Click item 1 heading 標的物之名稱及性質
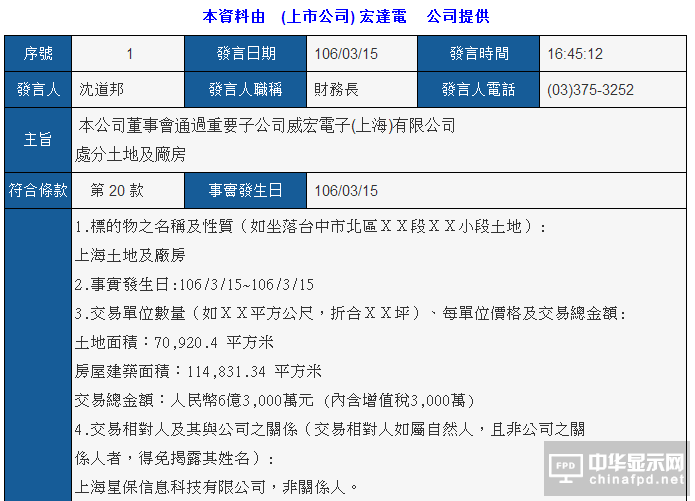695x501 pixels. pos(310,227)
